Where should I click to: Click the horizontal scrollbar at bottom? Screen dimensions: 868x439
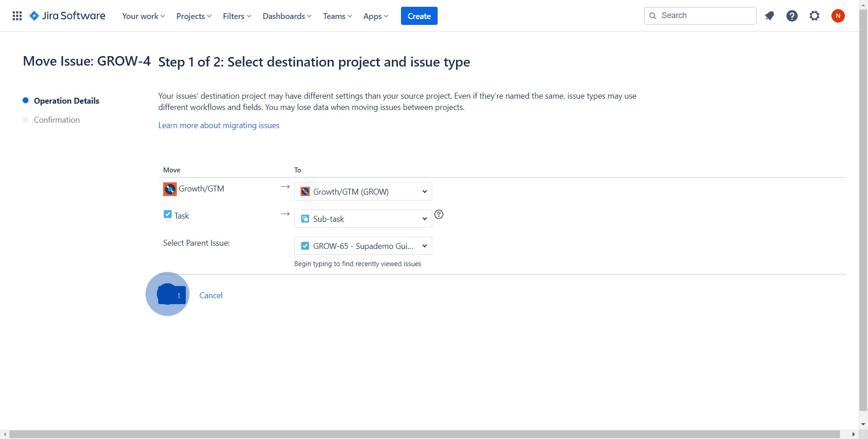424,434
